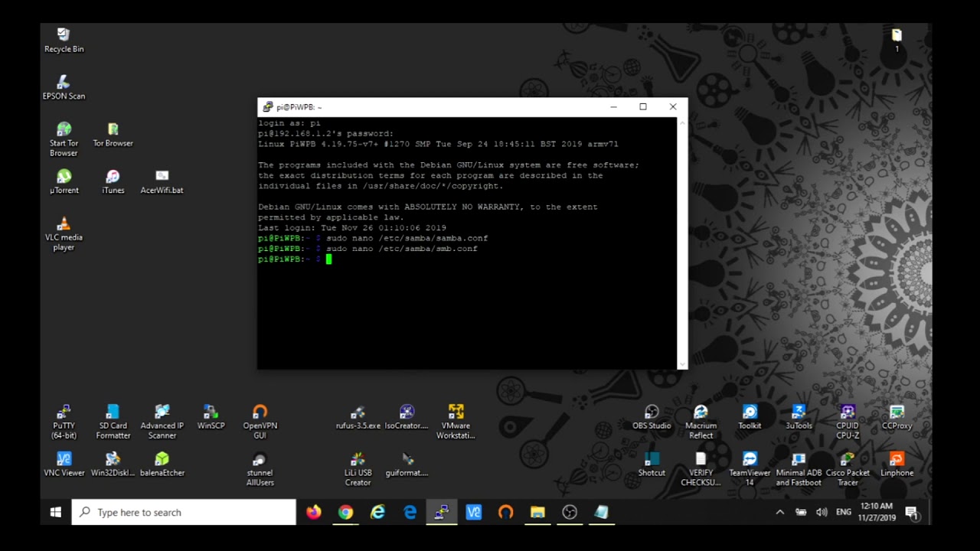The height and width of the screenshot is (551, 980).
Task: Open the PuTTY window system menu icon
Action: point(268,107)
